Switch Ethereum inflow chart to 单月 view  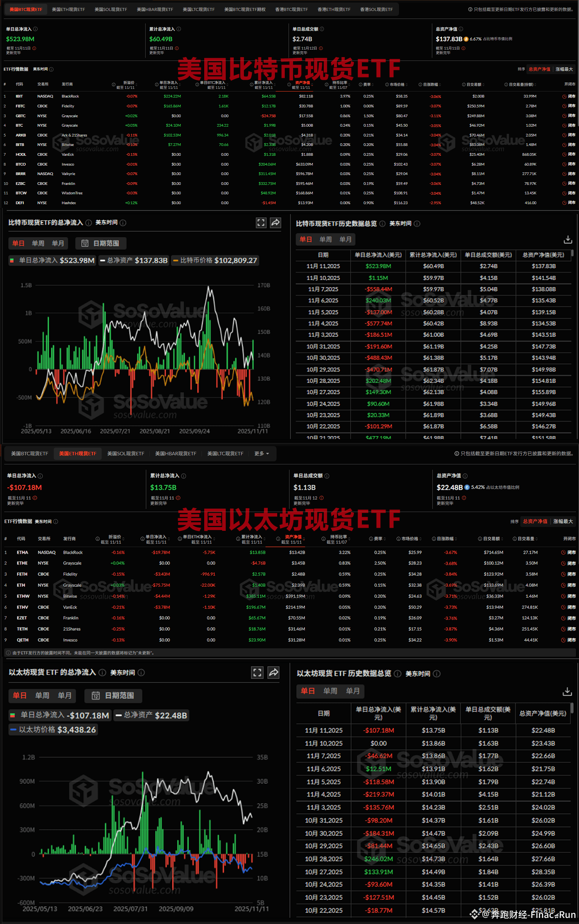(x=65, y=696)
